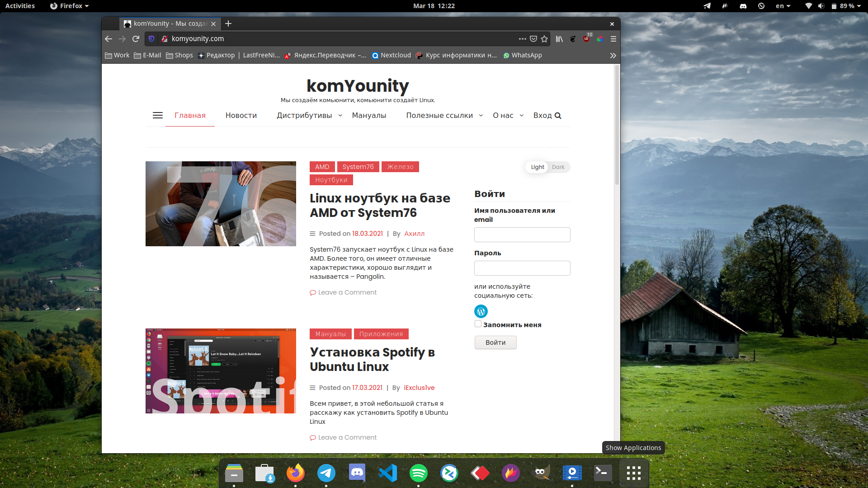Switch site theme to Dark
The width and height of the screenshot is (868, 488).
click(x=558, y=167)
